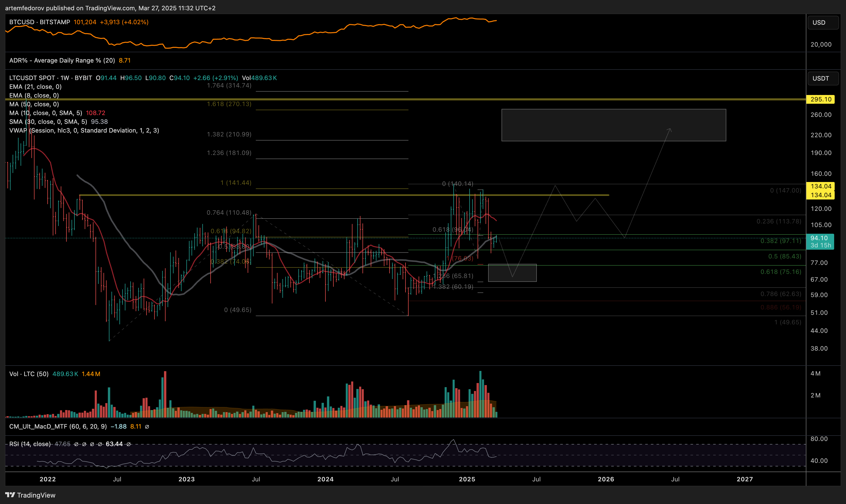Select the 1.764 (314.74) Fibonacci label
846x504 pixels.
tap(229, 85)
